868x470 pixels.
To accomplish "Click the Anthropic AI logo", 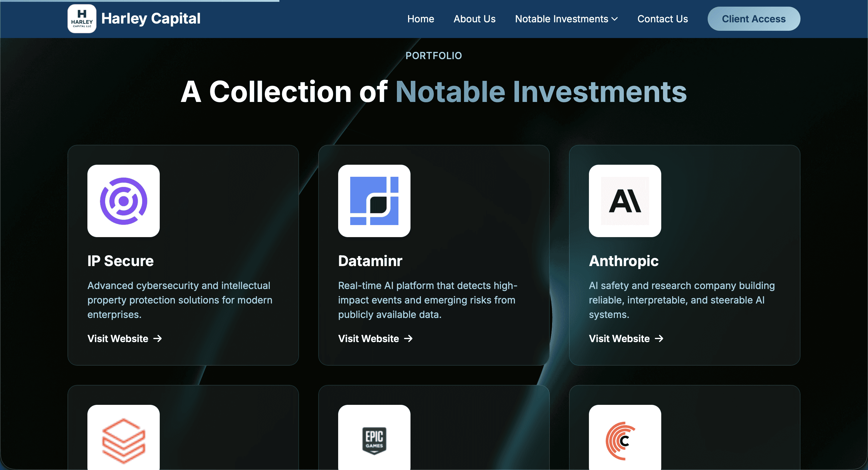I will pyautogui.click(x=625, y=201).
